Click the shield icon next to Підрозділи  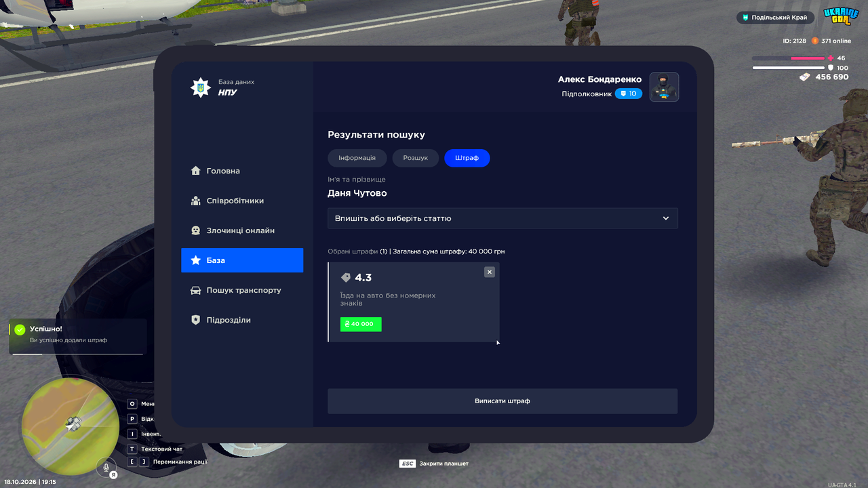point(195,320)
